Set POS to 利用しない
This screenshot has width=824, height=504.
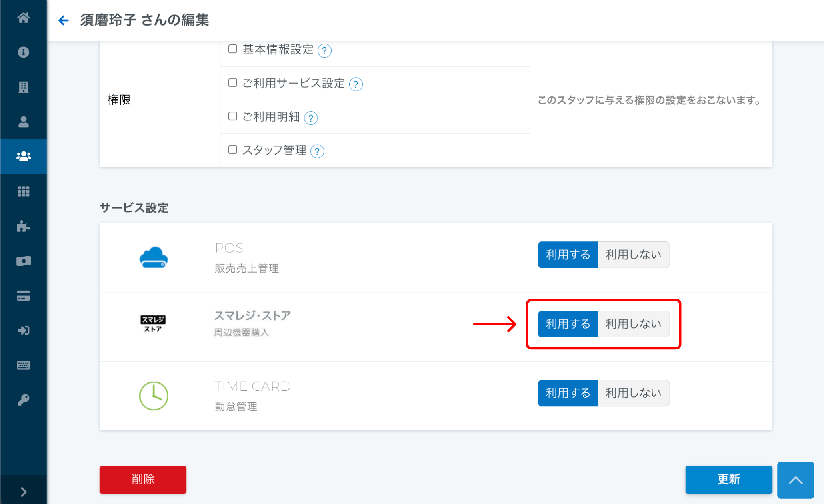pyautogui.click(x=633, y=255)
